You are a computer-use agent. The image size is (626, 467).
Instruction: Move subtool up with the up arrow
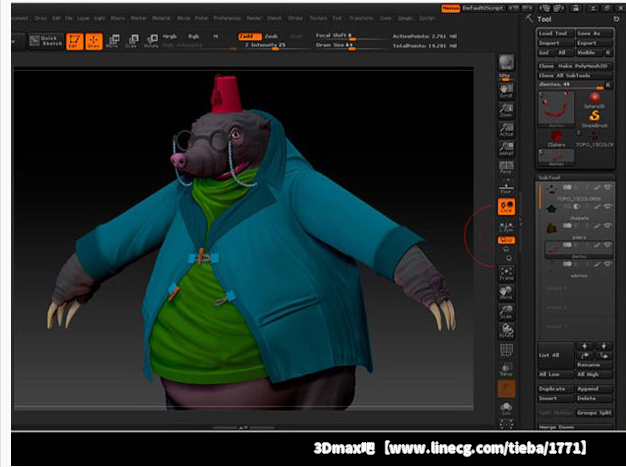(585, 346)
